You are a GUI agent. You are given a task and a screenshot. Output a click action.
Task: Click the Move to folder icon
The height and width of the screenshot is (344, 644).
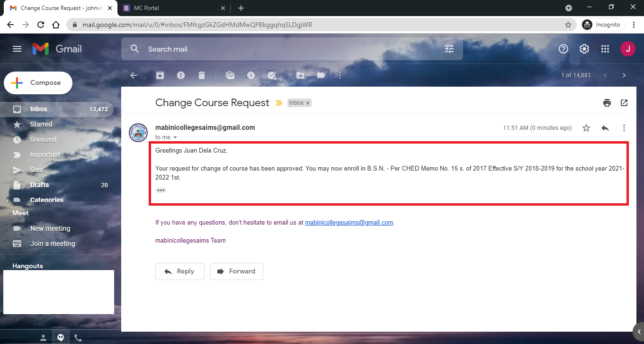click(x=300, y=75)
